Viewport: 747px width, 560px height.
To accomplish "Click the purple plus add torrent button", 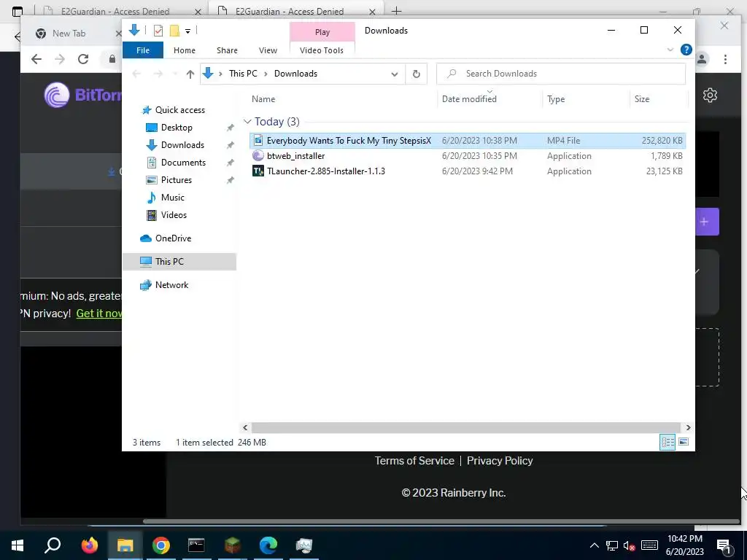I will tap(707, 222).
